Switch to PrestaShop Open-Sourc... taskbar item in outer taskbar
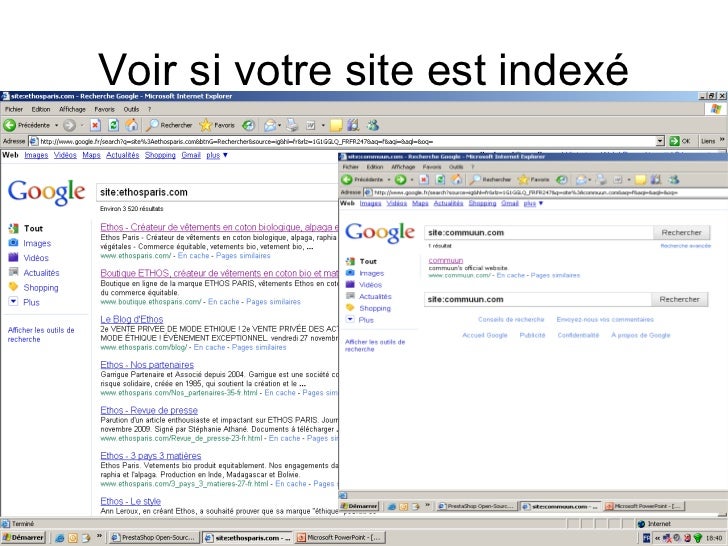 154,537
